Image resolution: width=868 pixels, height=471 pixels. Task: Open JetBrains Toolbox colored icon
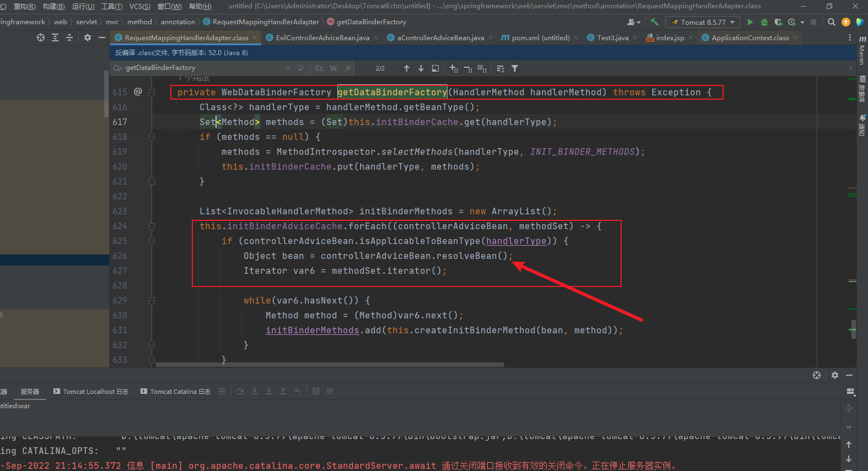(860, 22)
